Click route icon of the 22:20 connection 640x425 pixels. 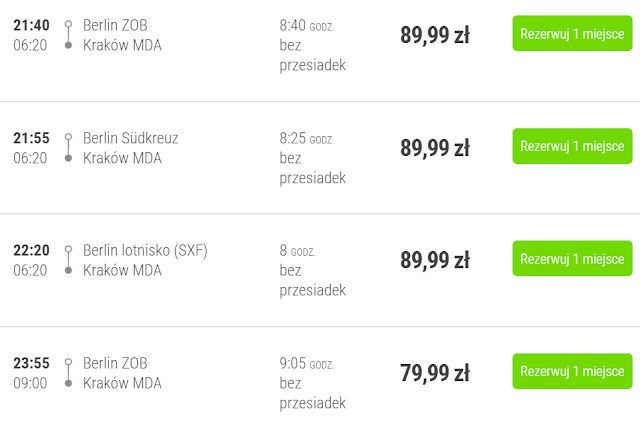67,259
